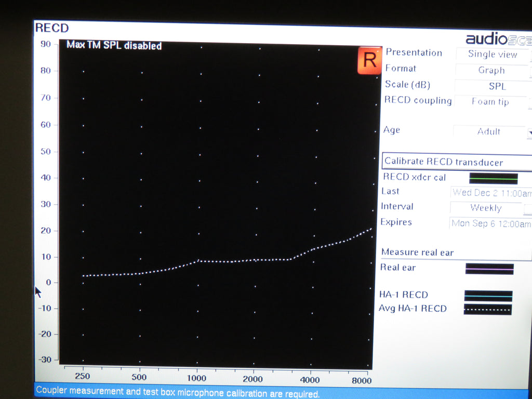Click the Max TM SPL disabled label
This screenshot has height=399, width=532.
[114, 46]
